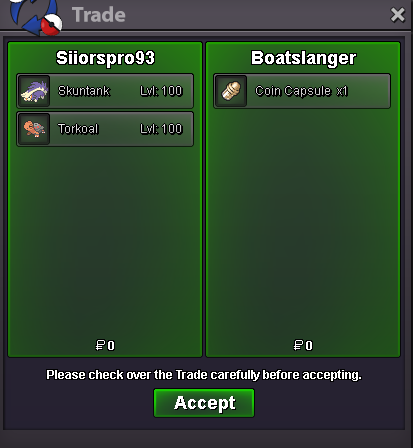Click Siiorspro93's money amount
The height and width of the screenshot is (448, 413).
tap(105, 345)
